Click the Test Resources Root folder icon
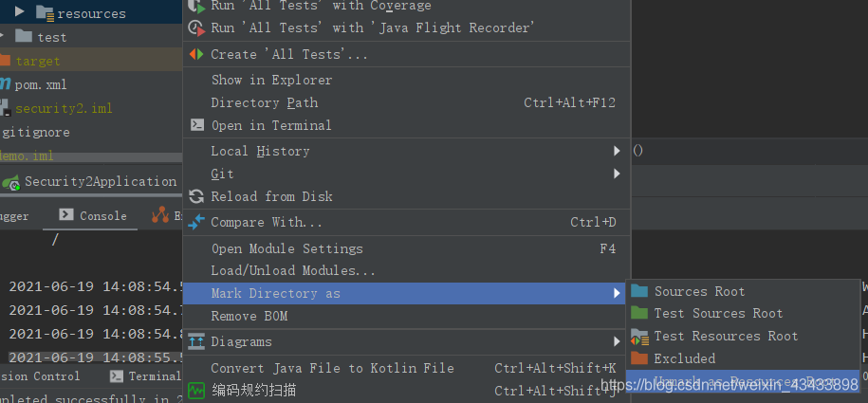The height and width of the screenshot is (403, 868). click(x=639, y=337)
